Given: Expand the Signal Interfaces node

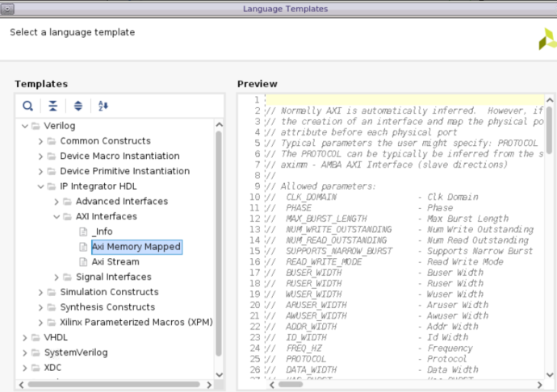Looking at the screenshot, I should click(x=57, y=277).
